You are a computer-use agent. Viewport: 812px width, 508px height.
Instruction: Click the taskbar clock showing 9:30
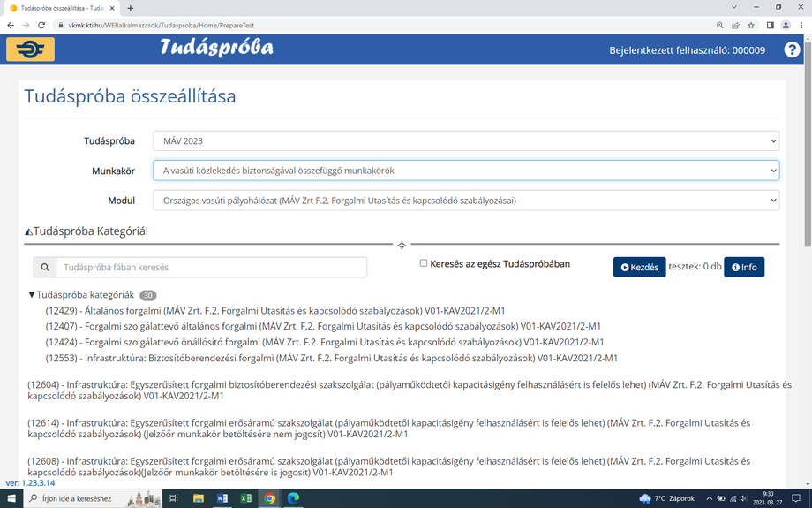click(x=768, y=498)
